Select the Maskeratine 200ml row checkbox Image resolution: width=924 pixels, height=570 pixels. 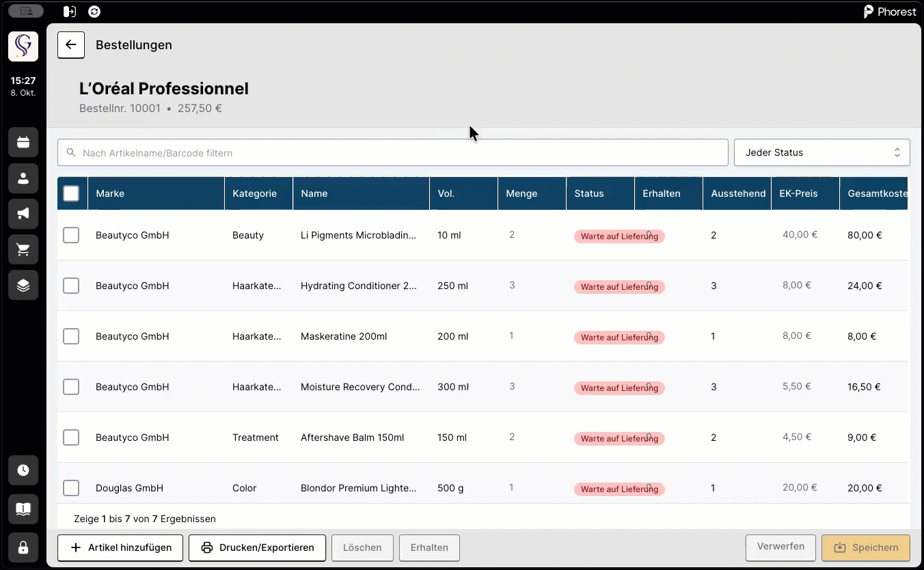[71, 336]
